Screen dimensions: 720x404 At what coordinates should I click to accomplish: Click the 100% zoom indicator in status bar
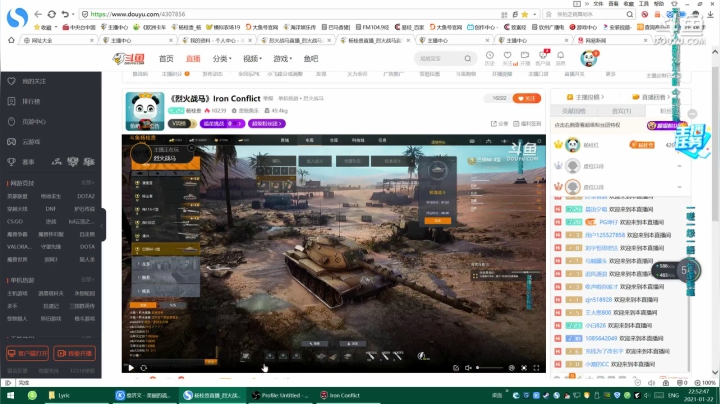(x=705, y=382)
